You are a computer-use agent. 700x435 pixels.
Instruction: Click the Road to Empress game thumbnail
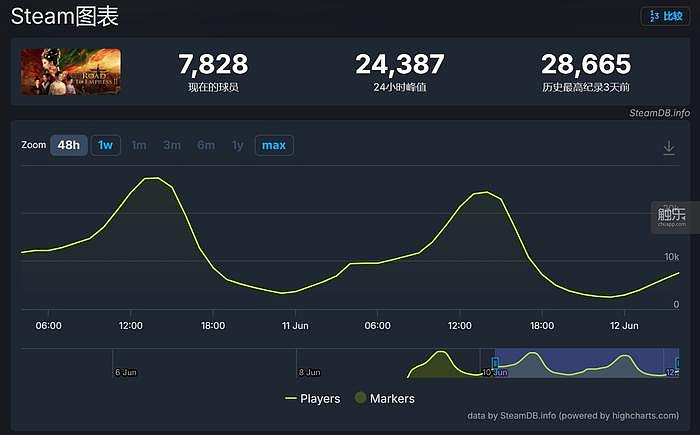71,71
